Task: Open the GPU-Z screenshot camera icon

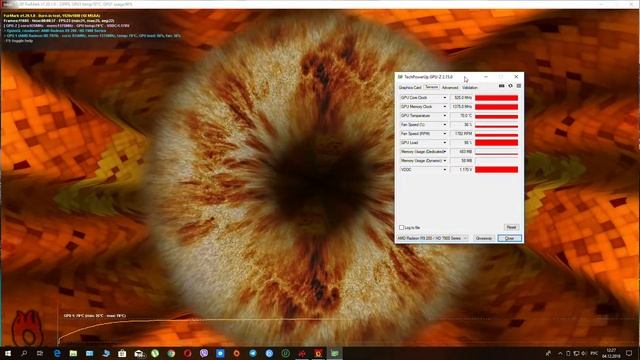Action: tap(502, 86)
